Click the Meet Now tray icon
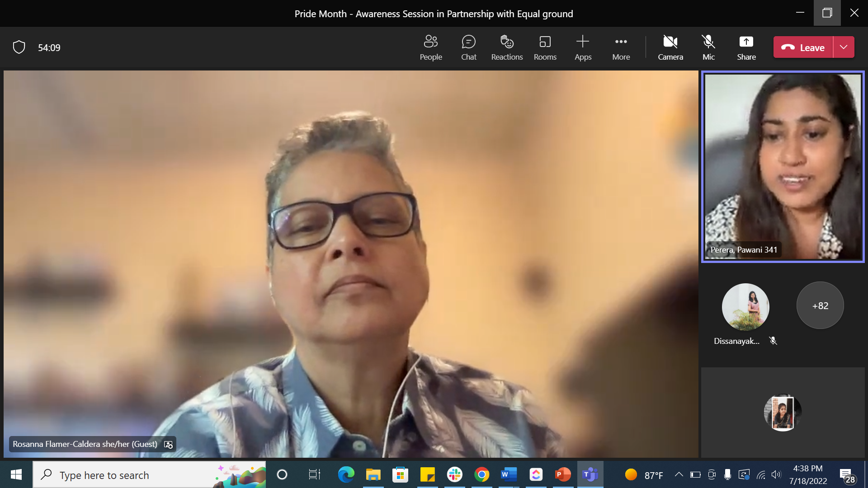The height and width of the screenshot is (488, 868). (x=712, y=474)
